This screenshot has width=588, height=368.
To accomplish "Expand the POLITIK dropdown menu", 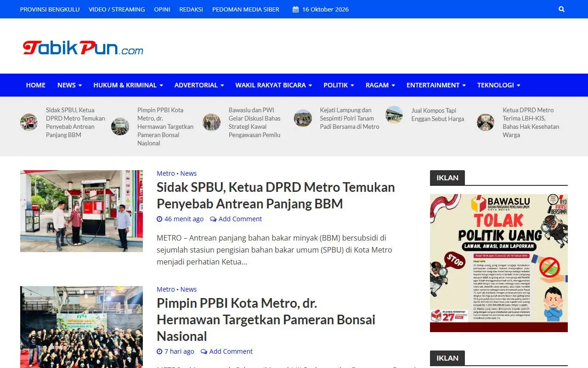I will coord(339,85).
